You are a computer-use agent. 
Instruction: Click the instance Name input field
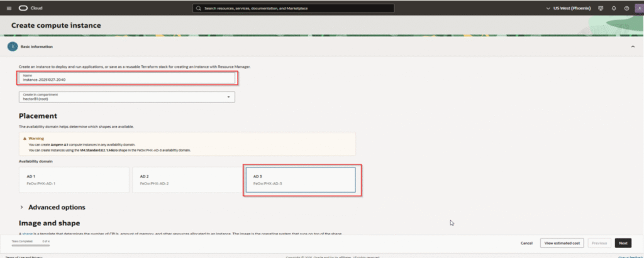126,78
